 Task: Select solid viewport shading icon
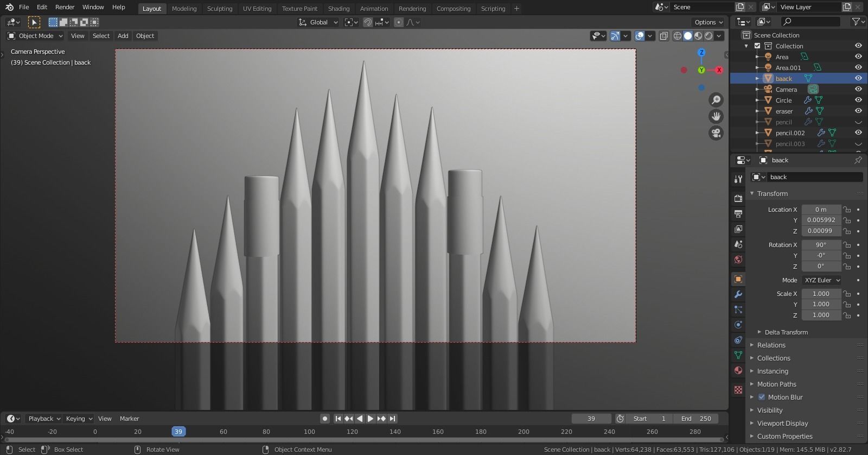click(x=688, y=36)
